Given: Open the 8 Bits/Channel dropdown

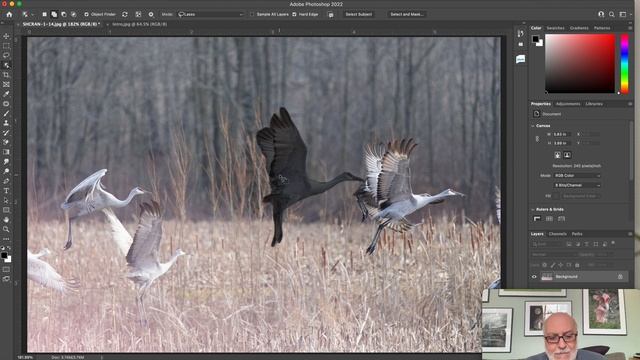Looking at the screenshot, I should tap(577, 185).
